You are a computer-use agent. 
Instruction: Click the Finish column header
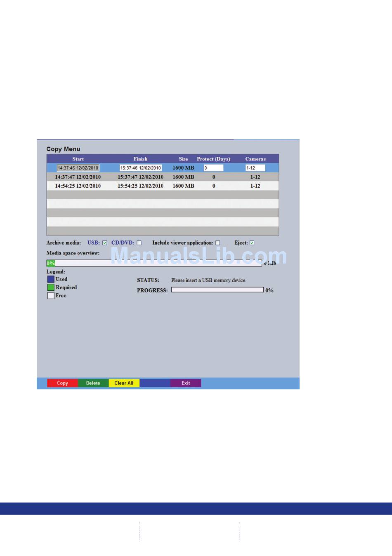pos(140,159)
